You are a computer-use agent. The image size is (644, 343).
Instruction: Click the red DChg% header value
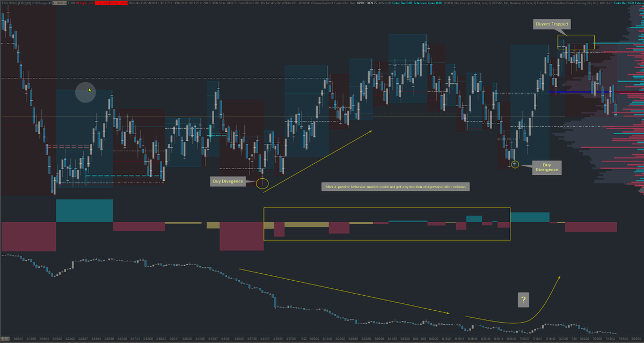[x=85, y=3]
